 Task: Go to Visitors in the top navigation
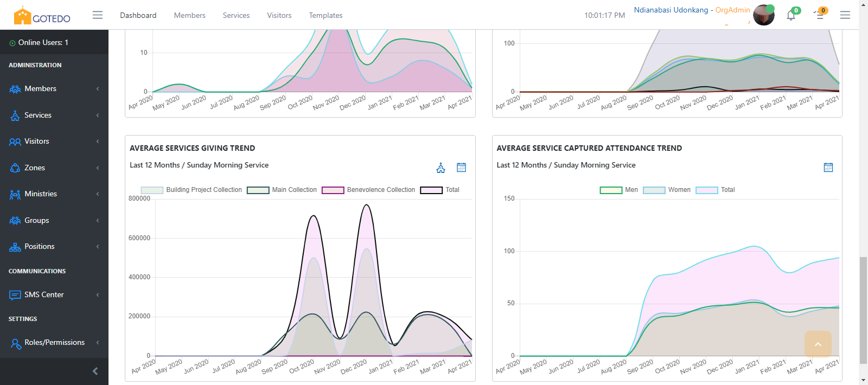(279, 15)
